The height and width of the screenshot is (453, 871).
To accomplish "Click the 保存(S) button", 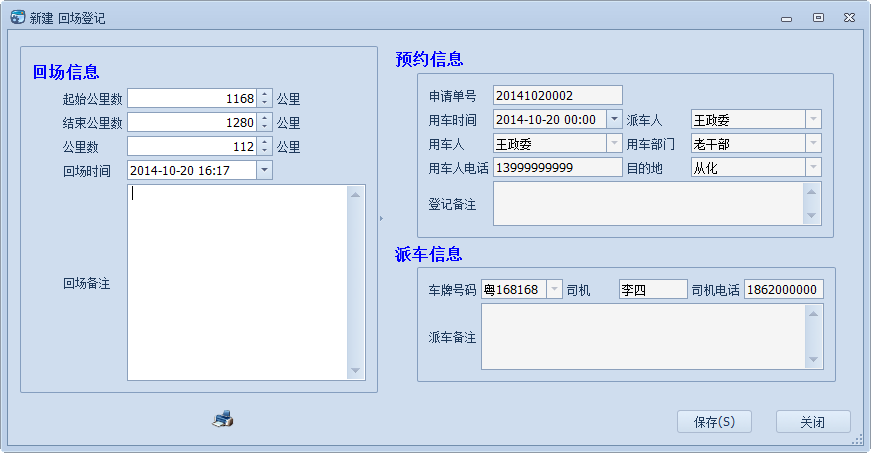I will tap(714, 422).
